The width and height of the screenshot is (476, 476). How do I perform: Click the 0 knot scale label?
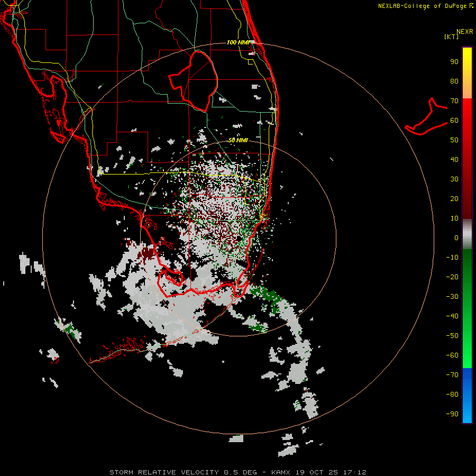(456, 238)
